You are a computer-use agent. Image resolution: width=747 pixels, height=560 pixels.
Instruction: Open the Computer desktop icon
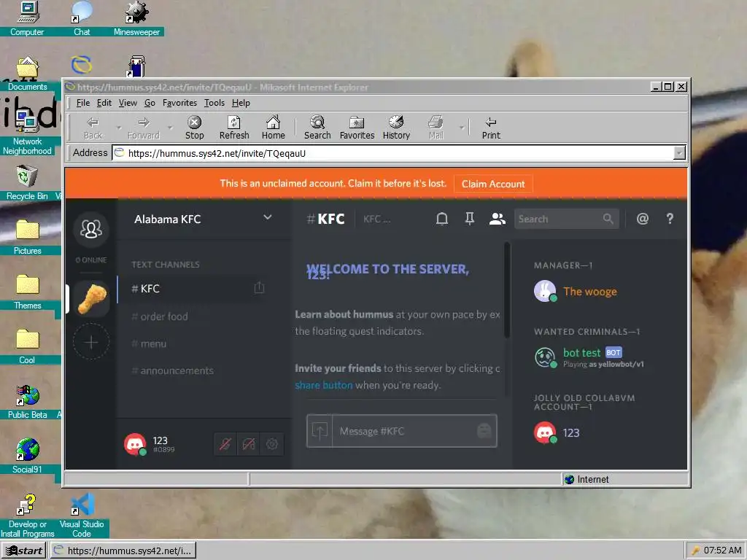tap(27, 18)
